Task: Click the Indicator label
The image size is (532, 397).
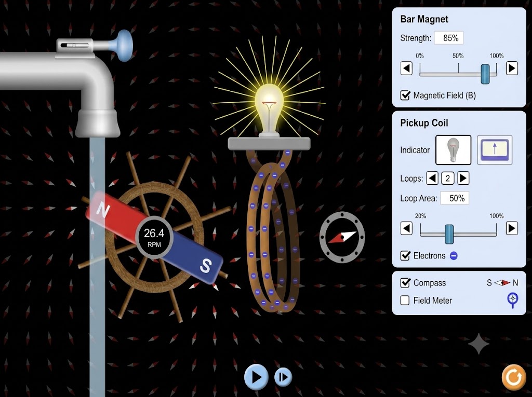Action: [x=415, y=150]
